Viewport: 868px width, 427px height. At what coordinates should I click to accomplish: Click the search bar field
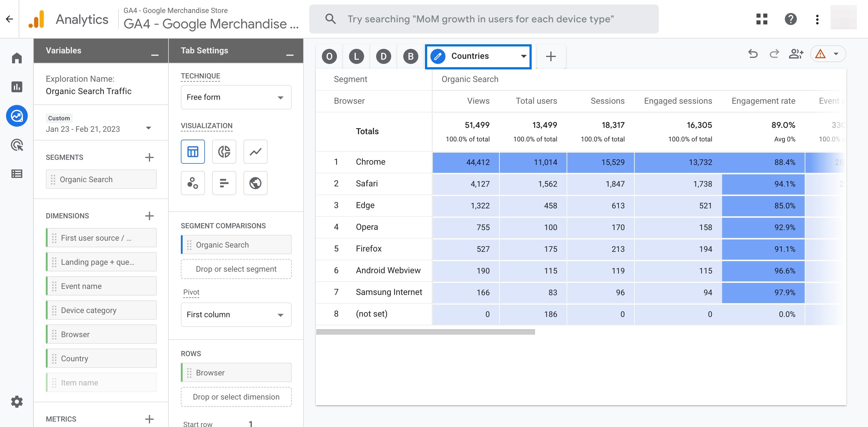pyautogui.click(x=483, y=19)
